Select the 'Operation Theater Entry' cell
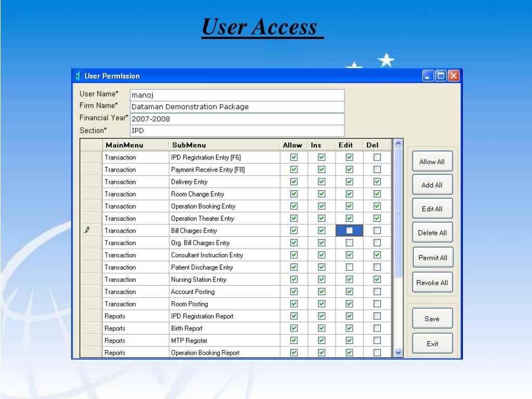 point(224,218)
